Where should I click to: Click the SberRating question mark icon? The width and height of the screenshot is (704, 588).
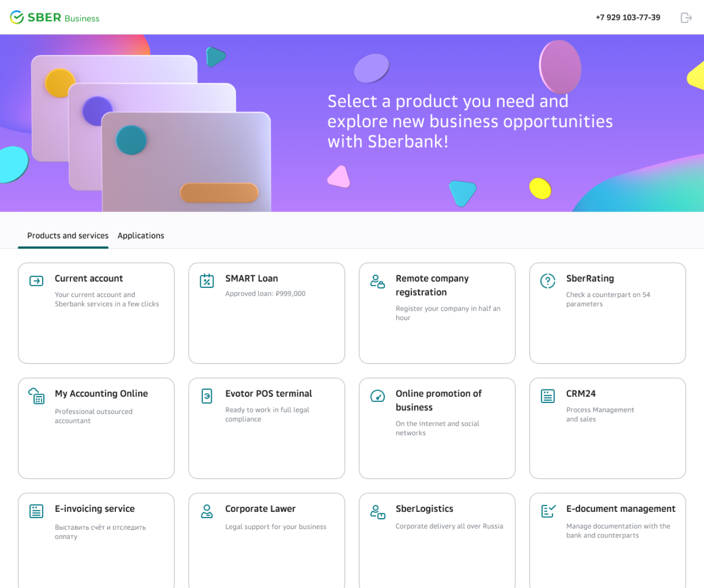pos(548,281)
